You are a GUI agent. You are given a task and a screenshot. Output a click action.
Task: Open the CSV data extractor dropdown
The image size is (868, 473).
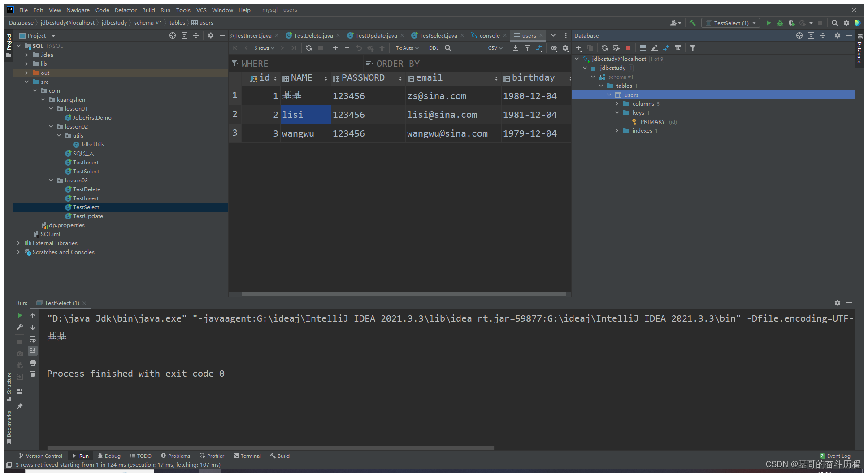[495, 48]
